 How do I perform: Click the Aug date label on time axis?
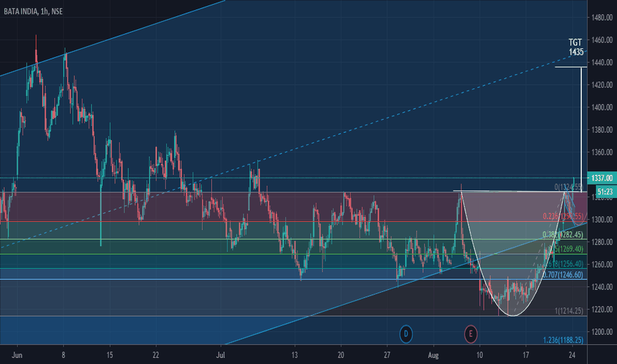[433, 355]
